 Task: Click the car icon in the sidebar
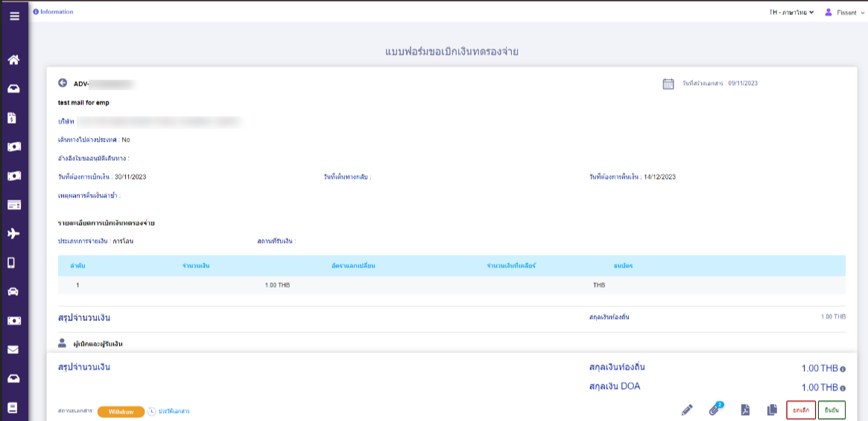pos(13,291)
